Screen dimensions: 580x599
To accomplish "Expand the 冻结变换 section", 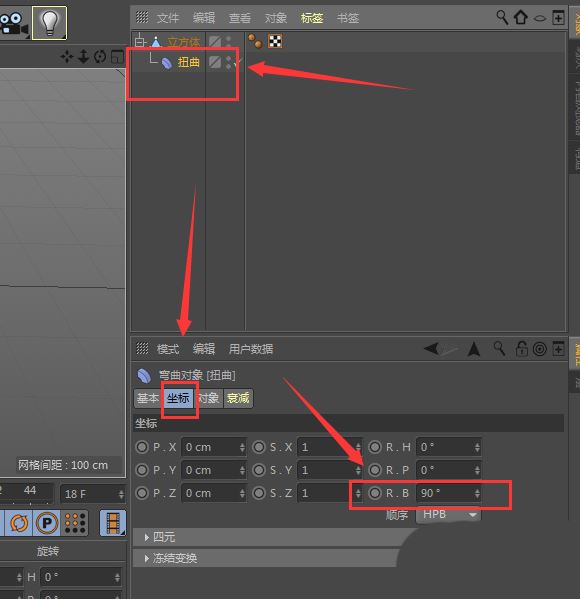I will (175, 558).
